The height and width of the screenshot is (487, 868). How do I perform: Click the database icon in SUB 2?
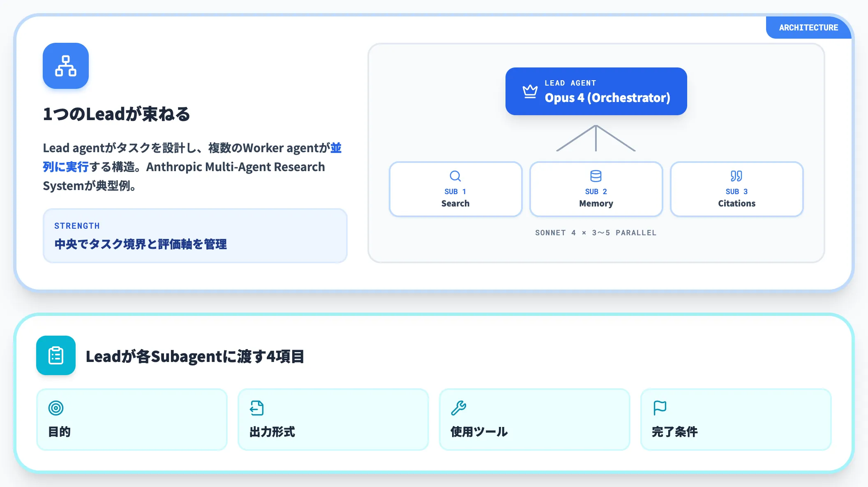click(596, 176)
